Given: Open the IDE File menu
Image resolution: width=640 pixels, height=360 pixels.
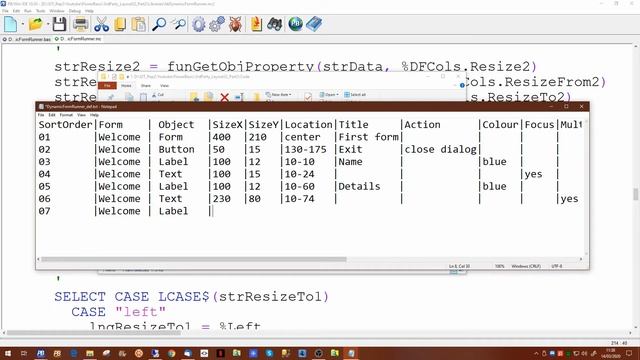Looking at the screenshot, I should 5,11.
